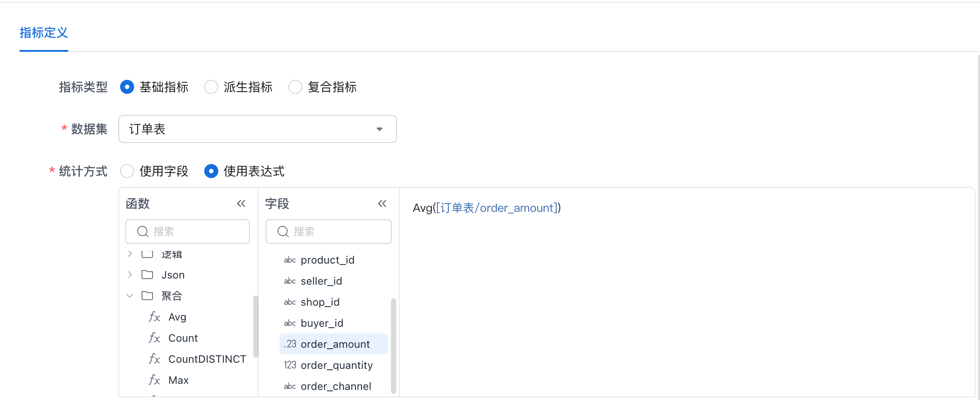The image size is (980, 400).
Task: Click the fx icon beside Max function
Action: click(154, 380)
